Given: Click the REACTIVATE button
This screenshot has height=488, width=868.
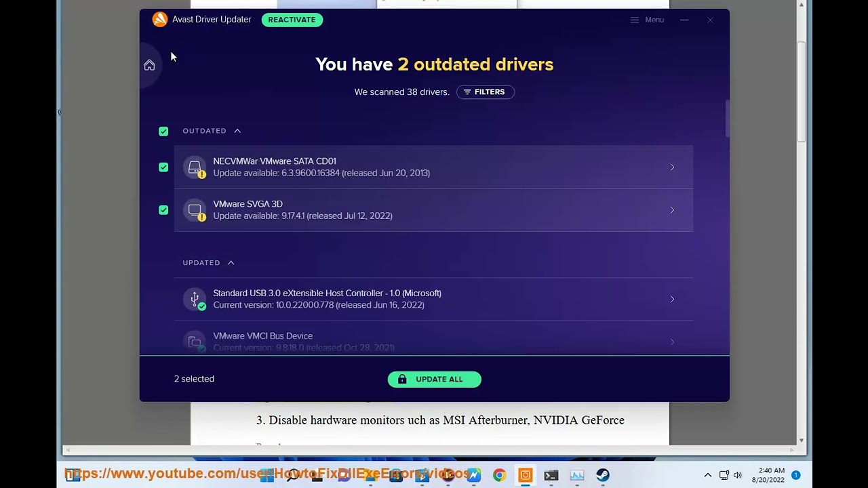Looking at the screenshot, I should [x=292, y=20].
